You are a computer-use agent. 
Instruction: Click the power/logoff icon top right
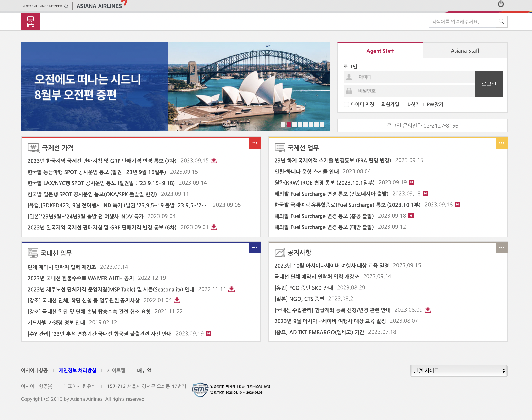(501, 4)
